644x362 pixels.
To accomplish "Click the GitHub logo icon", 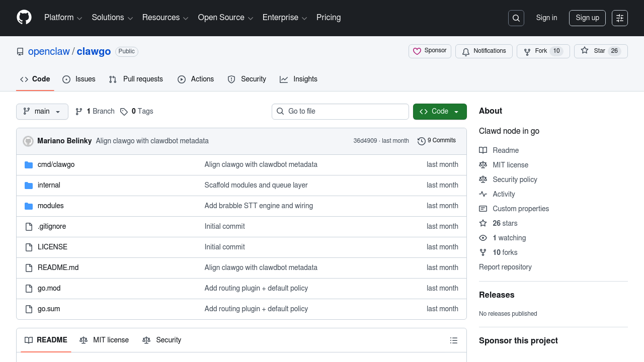I will pos(24,17).
